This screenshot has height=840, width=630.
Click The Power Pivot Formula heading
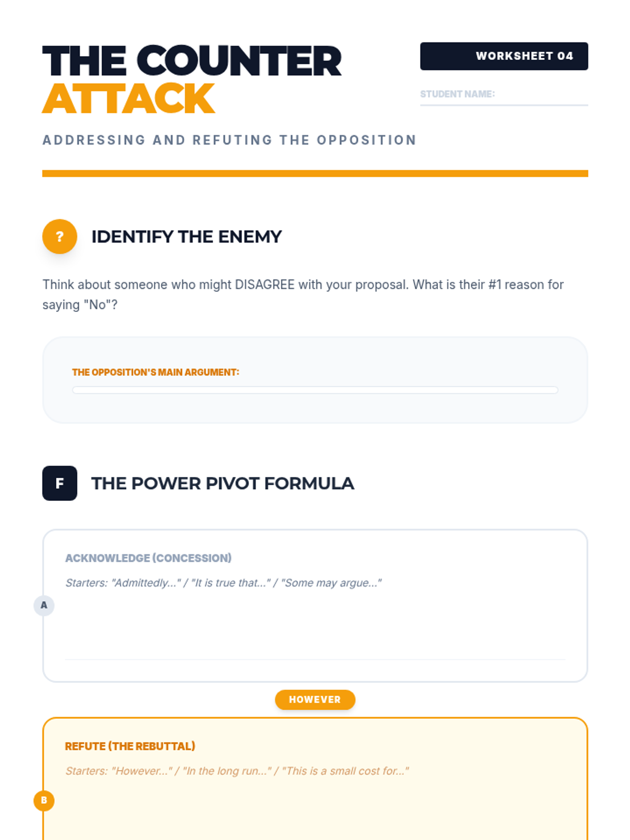[223, 484]
